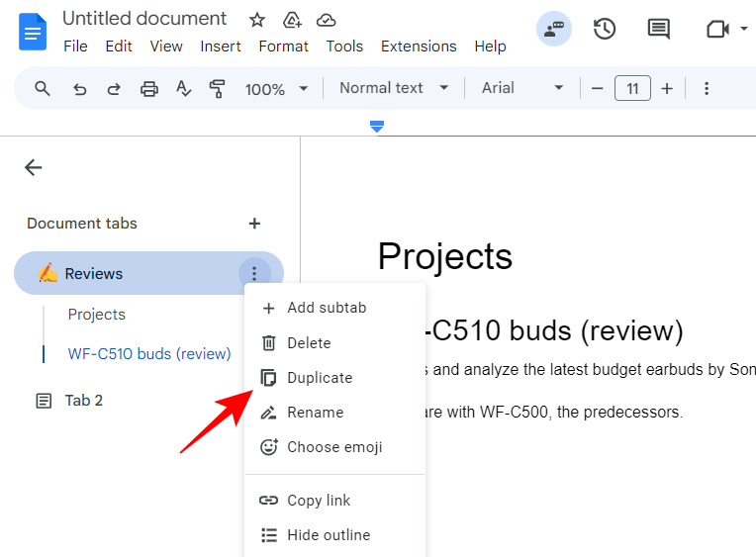Go back using the left arrow
The image size is (756, 557).
(x=34, y=167)
